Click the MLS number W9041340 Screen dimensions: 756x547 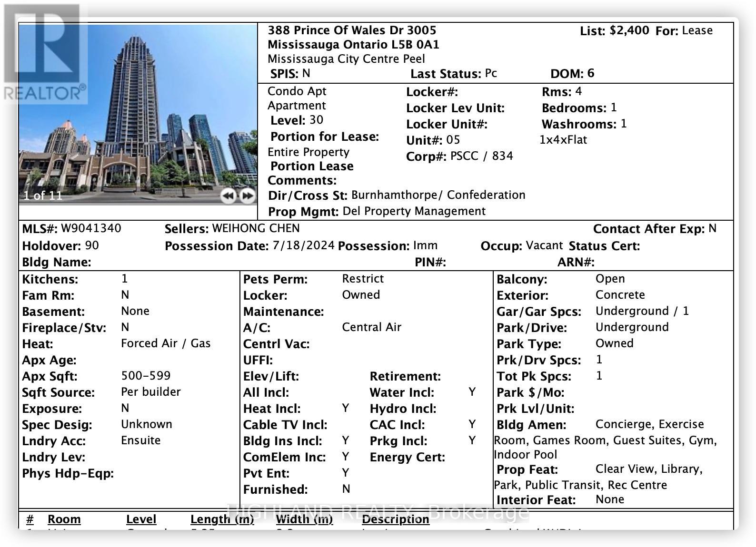click(91, 228)
